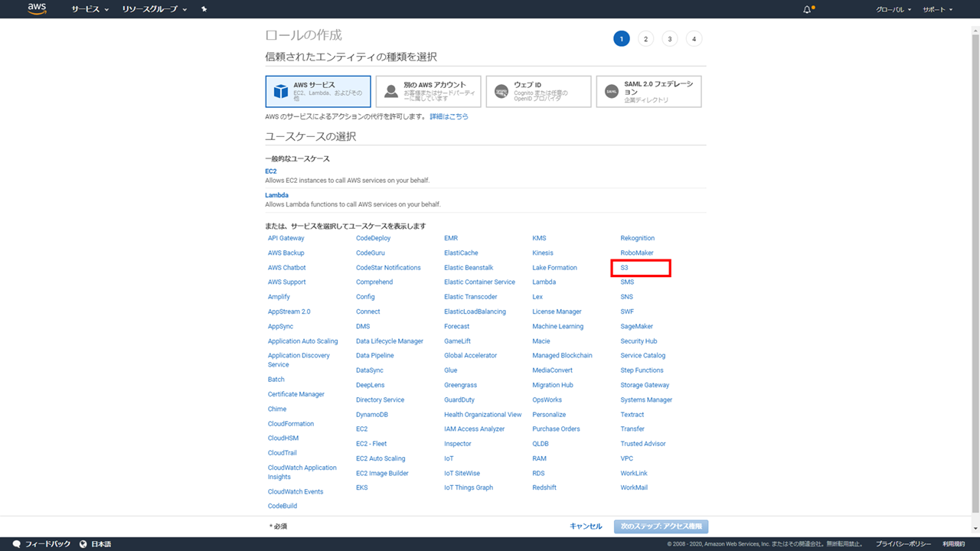This screenshot has width=980, height=551.
Task: Jump to wizard step 4 circle
Action: (x=694, y=39)
